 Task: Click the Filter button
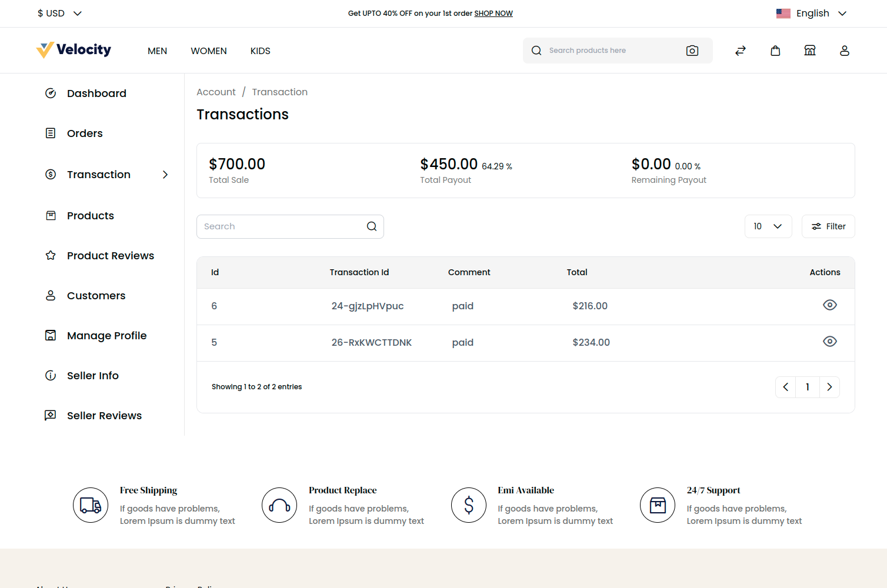(x=828, y=226)
